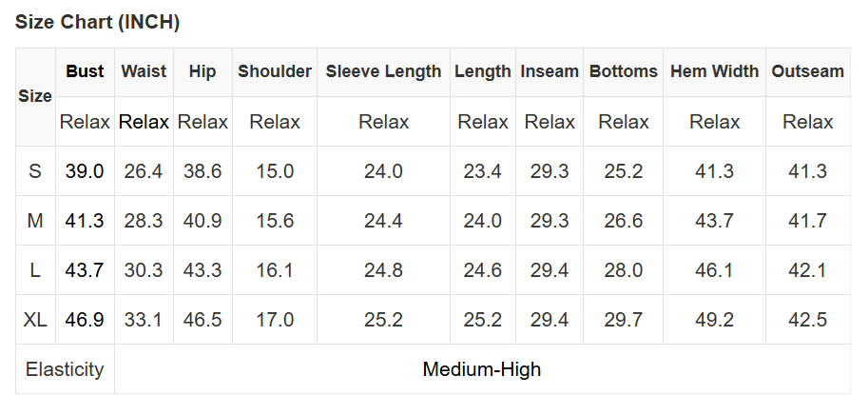
Task: Click the S size row label
Action: coord(35,171)
